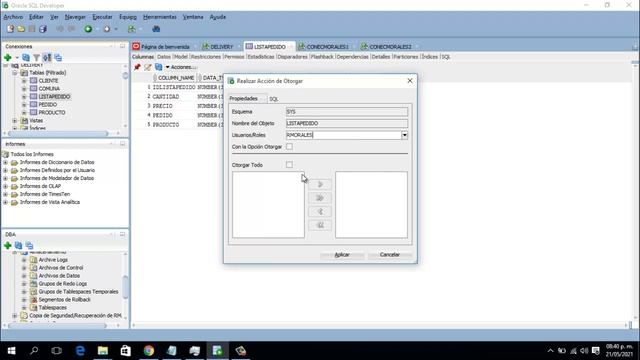
Task: Open the Archivo menu
Action: click(13, 17)
